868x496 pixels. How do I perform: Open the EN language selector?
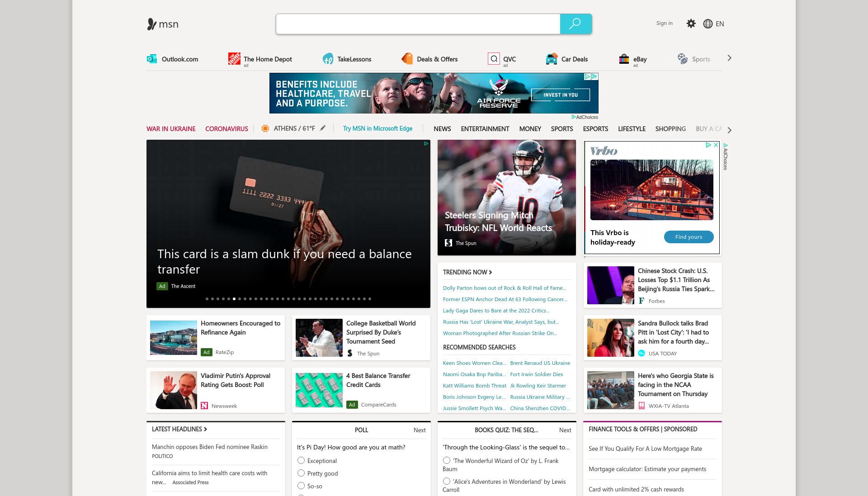pos(720,24)
